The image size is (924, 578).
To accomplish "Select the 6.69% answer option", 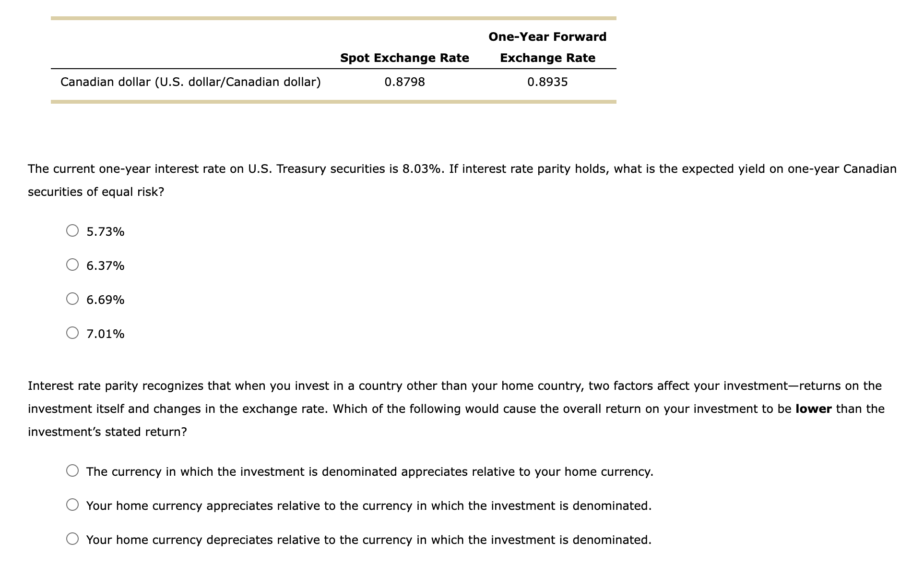I will pyautogui.click(x=72, y=299).
